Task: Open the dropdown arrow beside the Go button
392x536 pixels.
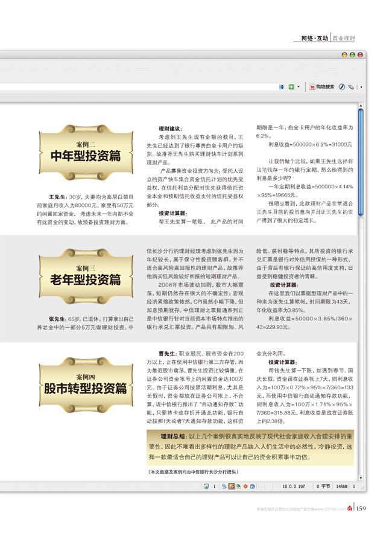Action: coord(299,87)
